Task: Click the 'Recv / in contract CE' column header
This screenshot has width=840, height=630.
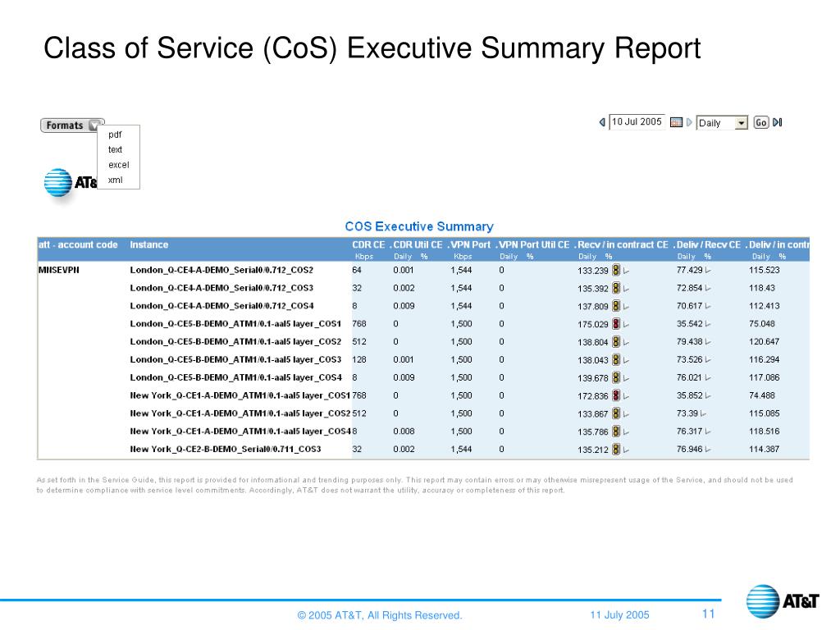Action: tap(623, 244)
